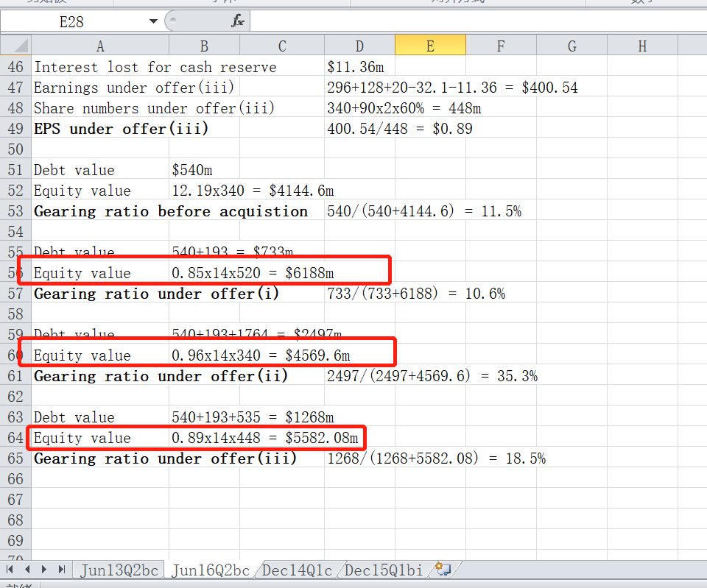
Task: Select the Jun16Q2bc sheet tab
Action: [210, 570]
